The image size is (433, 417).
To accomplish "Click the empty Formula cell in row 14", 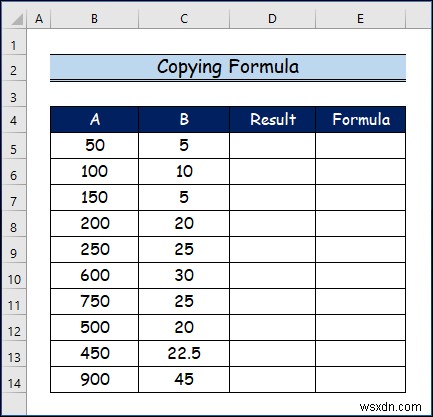I will coord(361,380).
